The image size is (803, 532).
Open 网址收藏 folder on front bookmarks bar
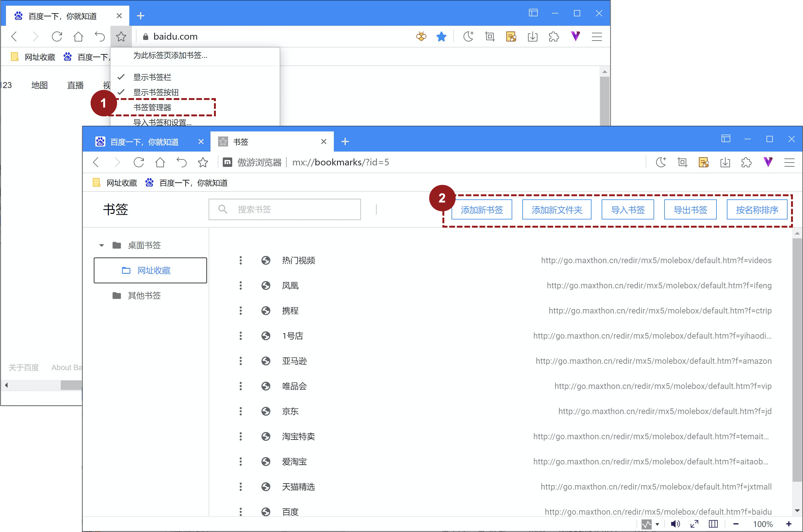coord(115,183)
